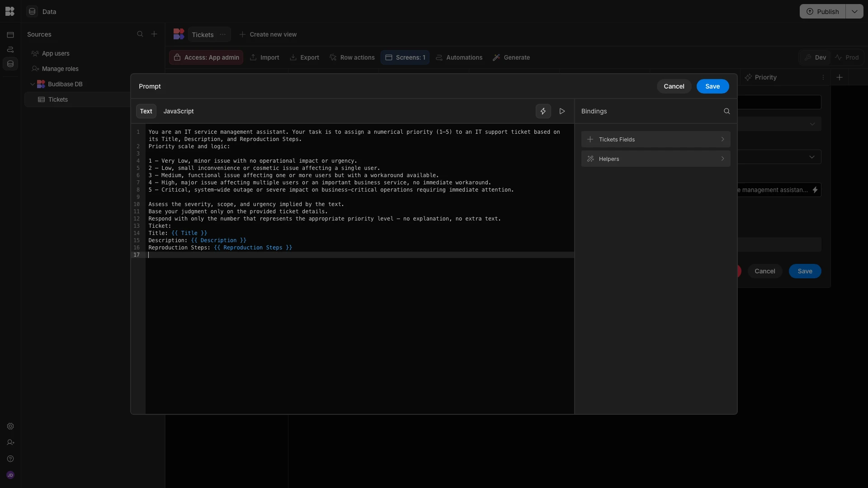Search bindings with the magnifier icon
The image size is (868, 488).
point(726,111)
